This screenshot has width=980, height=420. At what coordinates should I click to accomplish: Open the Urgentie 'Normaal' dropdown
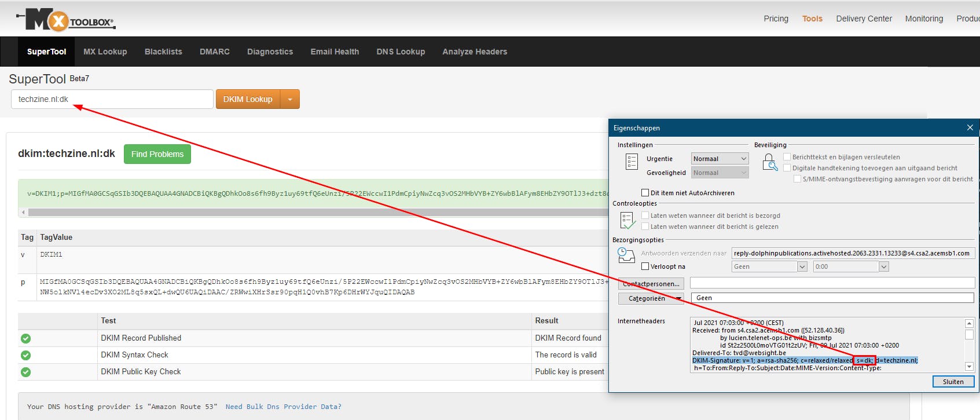(x=720, y=159)
